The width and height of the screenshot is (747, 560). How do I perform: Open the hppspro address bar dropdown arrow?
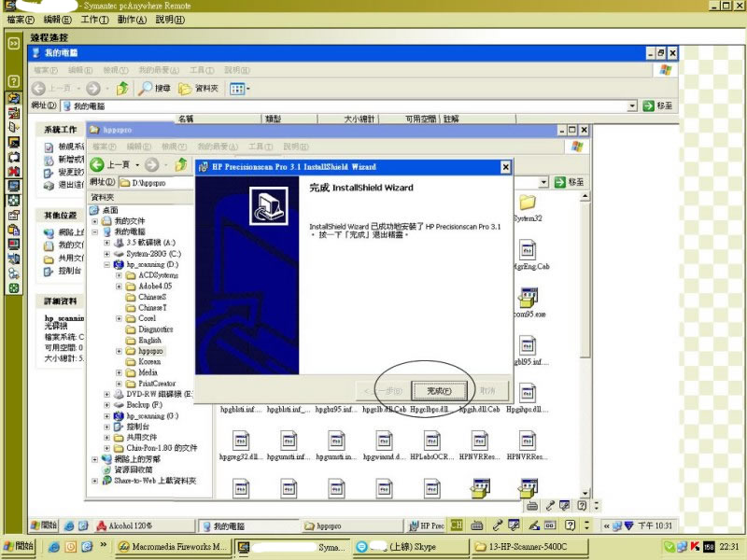click(x=544, y=182)
